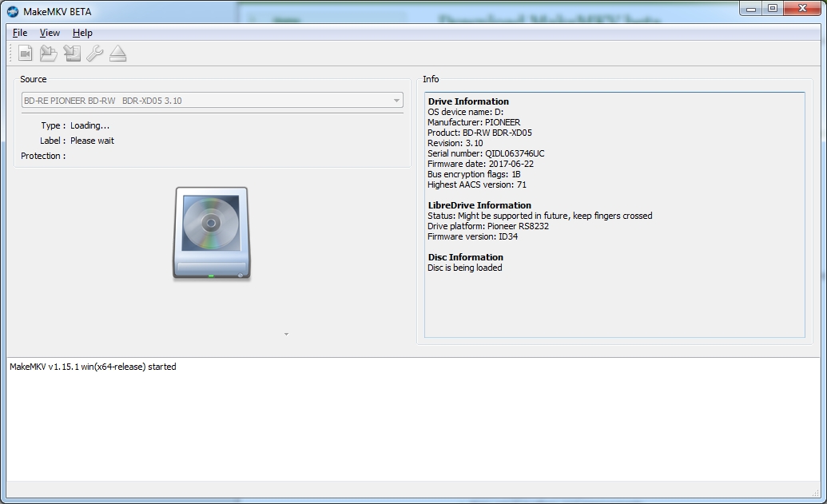Click the 'Disc is being loaded' text
Screen dimensions: 827x504
[x=465, y=268]
